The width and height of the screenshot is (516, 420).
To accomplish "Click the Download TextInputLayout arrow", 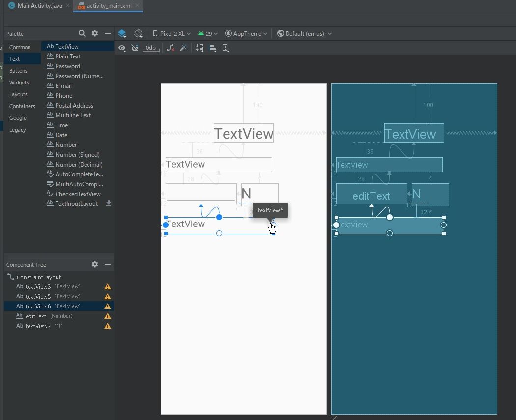I will tap(108, 203).
